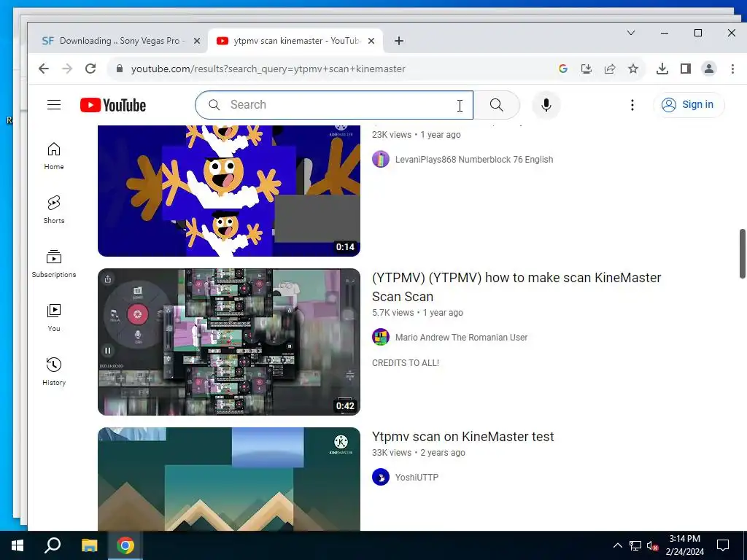Open the Windows notification center
Image resolution: width=747 pixels, height=560 pixels.
[723, 545]
